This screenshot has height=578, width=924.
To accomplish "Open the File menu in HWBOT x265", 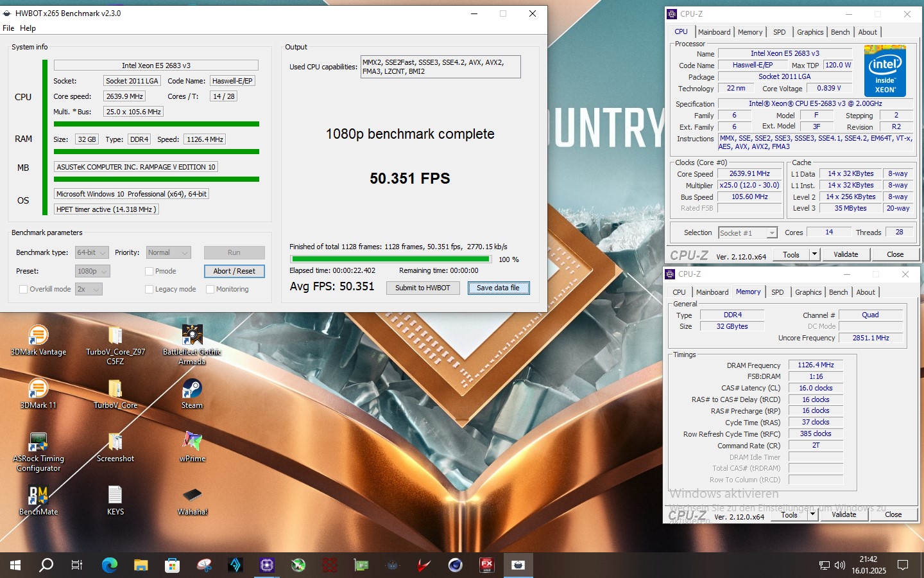I will click(x=8, y=28).
